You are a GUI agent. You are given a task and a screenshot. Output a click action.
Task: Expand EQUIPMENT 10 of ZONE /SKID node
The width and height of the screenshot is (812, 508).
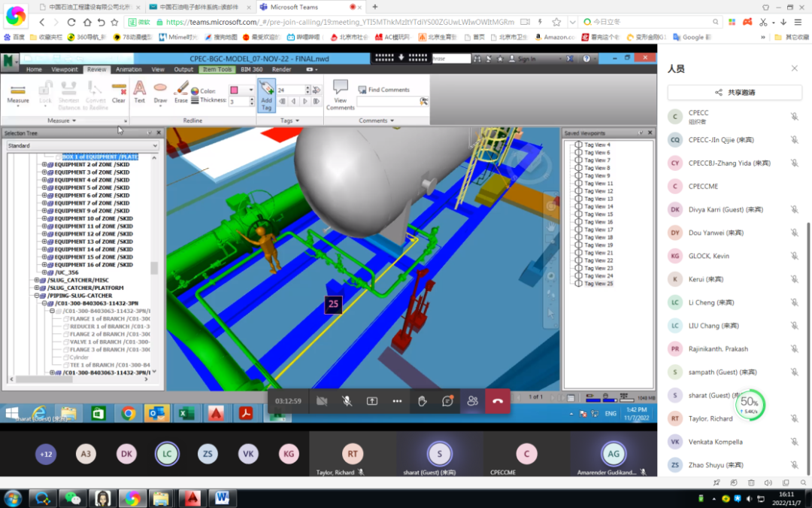pyautogui.click(x=44, y=218)
